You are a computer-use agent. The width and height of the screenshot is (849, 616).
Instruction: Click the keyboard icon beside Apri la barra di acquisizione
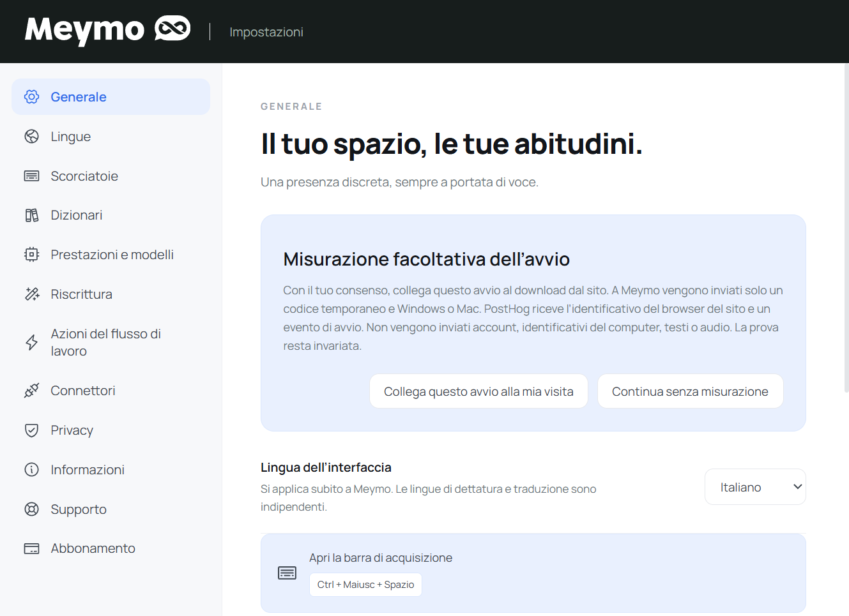coord(287,573)
